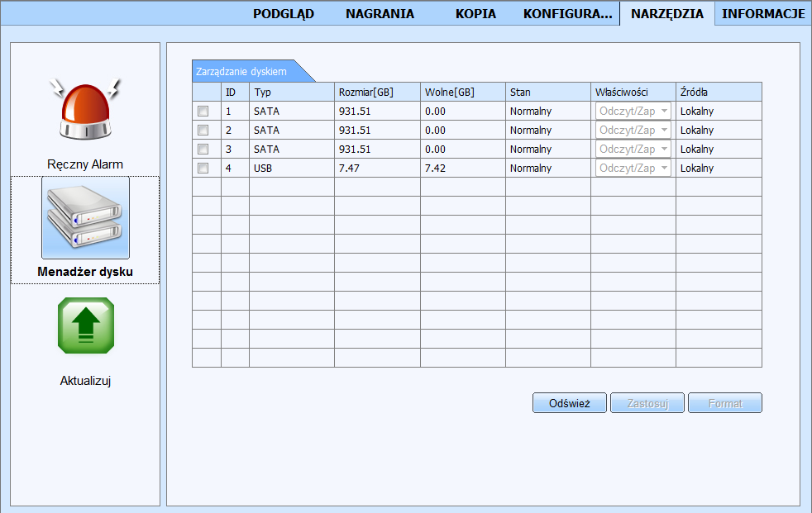Screen dimensions: 812x513
Task: Click Normalny status in disk row 1
Action: coord(531,112)
